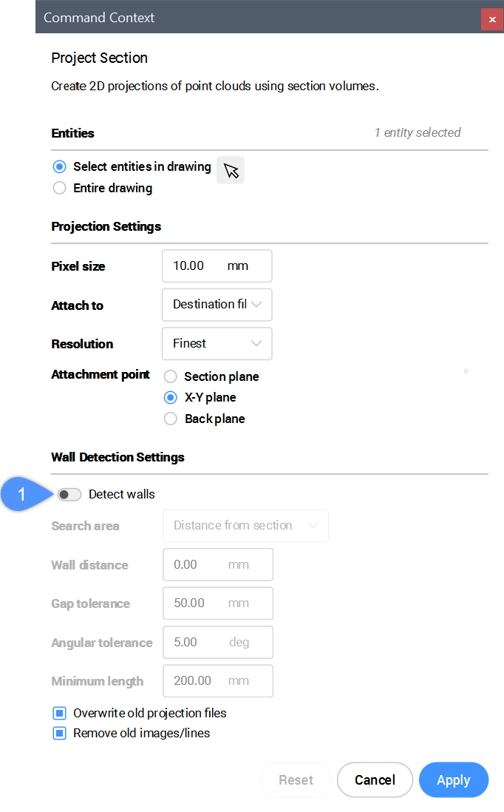Image resolution: width=504 pixels, height=812 pixels.
Task: Enable the Detect walls toggle
Action: coord(69,495)
